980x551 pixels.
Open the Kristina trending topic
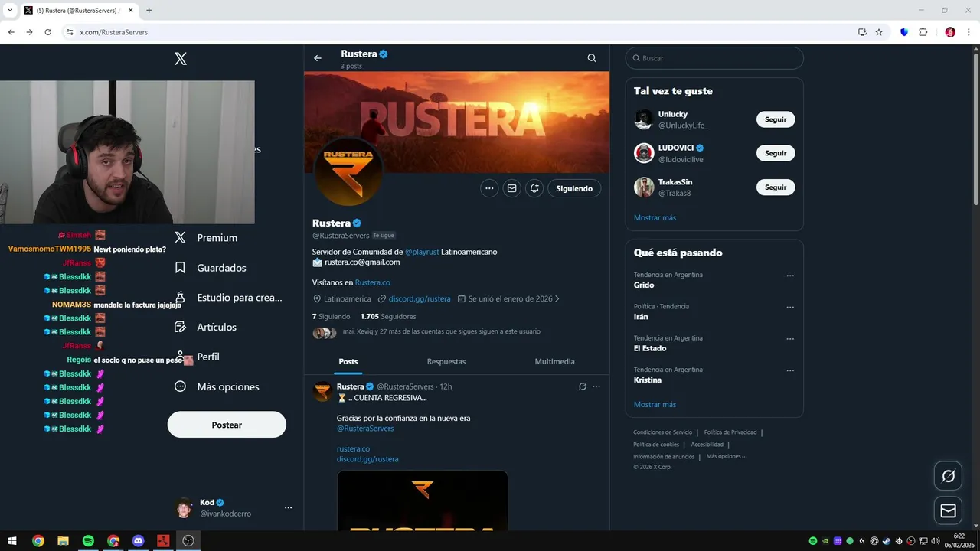[x=648, y=380]
